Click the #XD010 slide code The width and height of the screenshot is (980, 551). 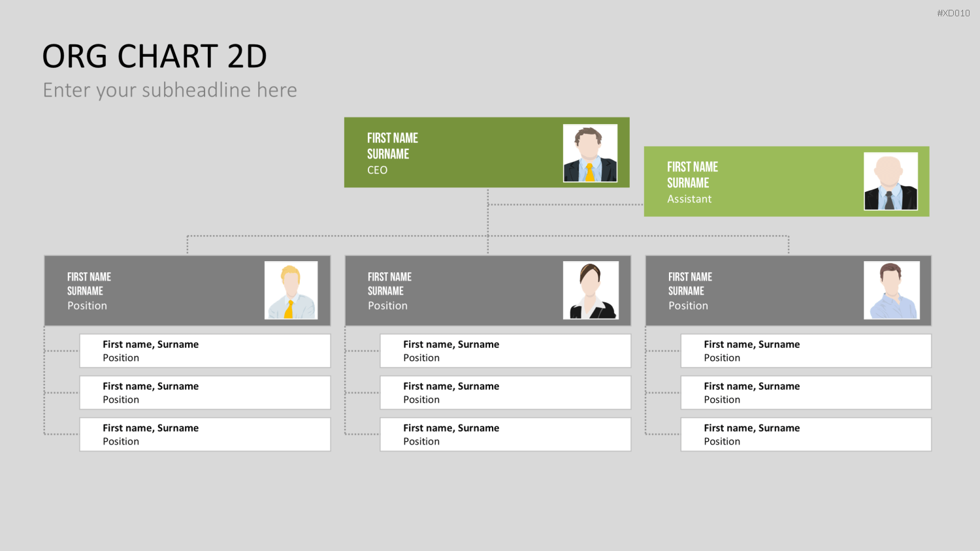[953, 13]
